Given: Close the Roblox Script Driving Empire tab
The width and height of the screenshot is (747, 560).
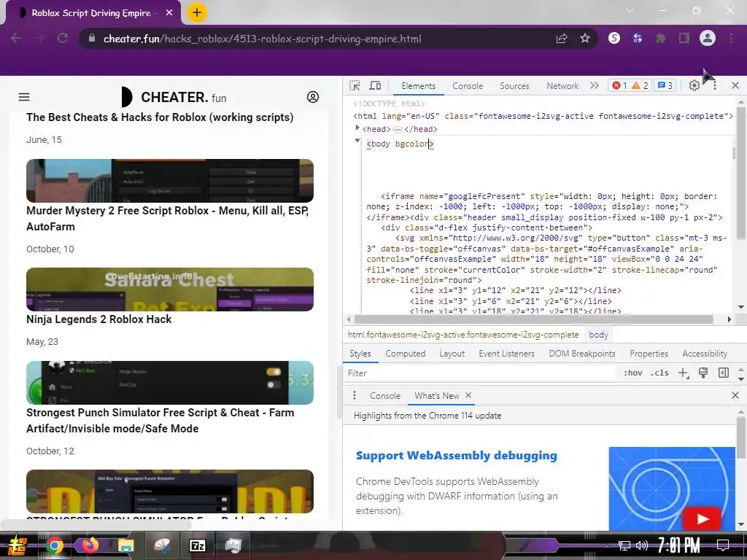Looking at the screenshot, I should [169, 13].
